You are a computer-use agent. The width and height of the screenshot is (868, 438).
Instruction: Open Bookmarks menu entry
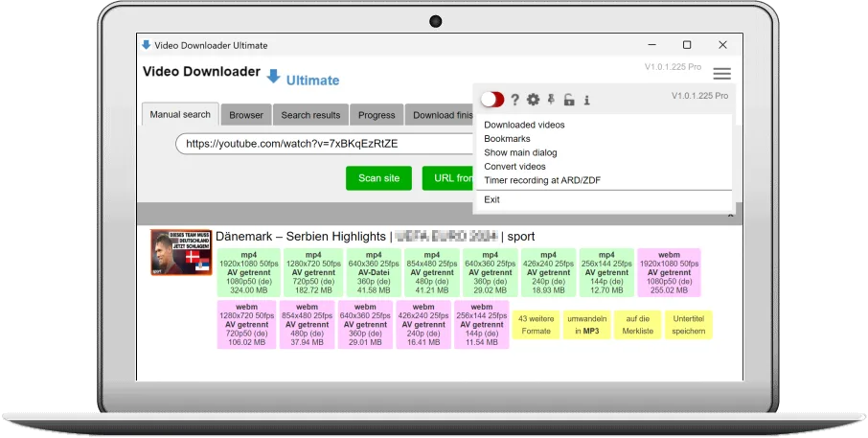(507, 138)
